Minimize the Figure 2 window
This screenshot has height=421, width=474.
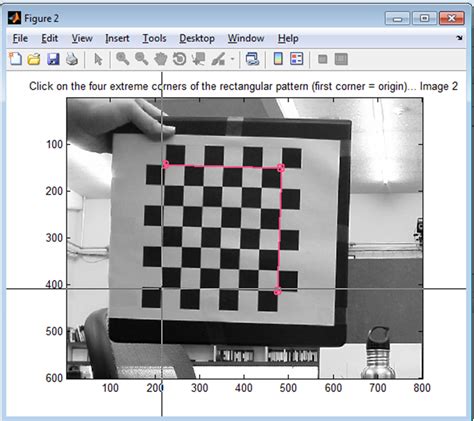click(x=397, y=18)
